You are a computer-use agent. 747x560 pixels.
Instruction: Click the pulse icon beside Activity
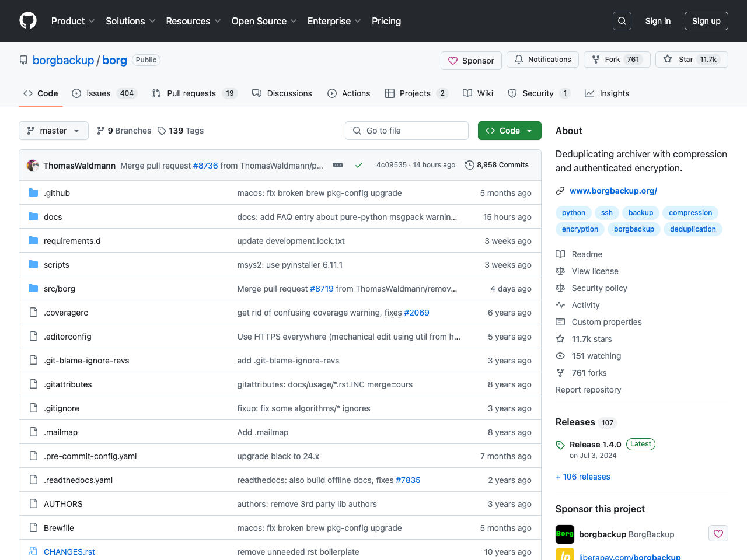point(560,305)
